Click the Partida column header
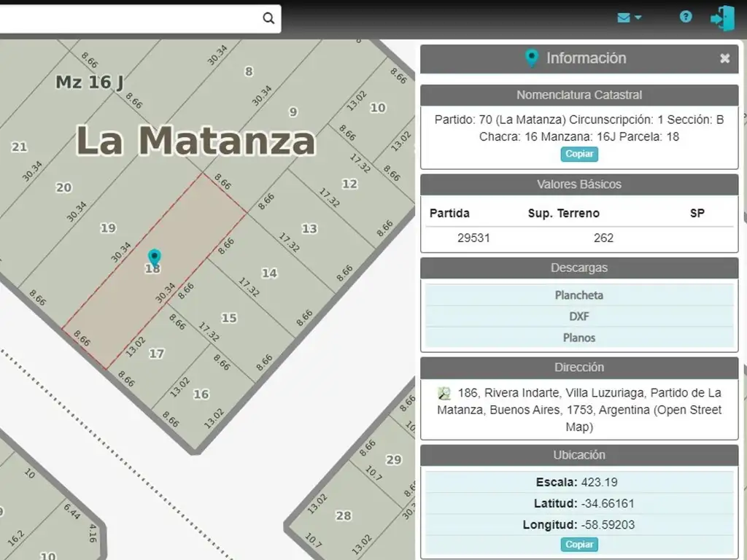Image resolution: width=747 pixels, height=560 pixels. click(449, 214)
